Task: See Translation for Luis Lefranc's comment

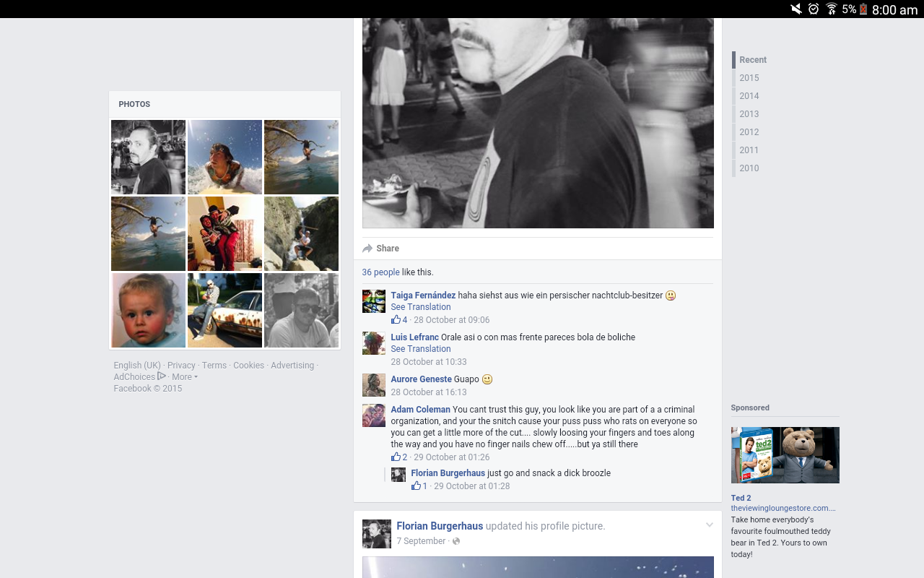Action: [420, 349]
